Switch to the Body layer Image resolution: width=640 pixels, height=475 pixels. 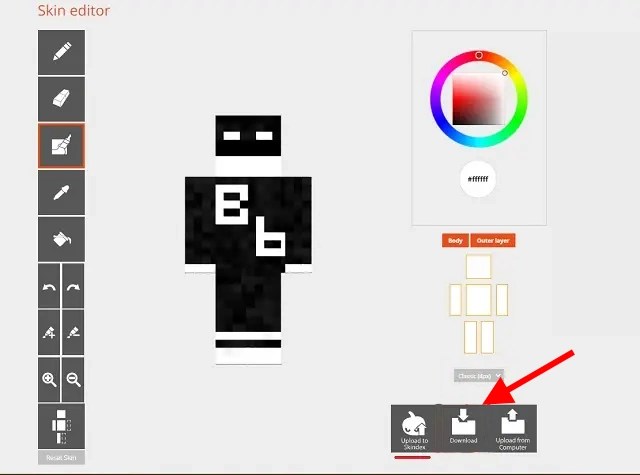click(x=455, y=240)
